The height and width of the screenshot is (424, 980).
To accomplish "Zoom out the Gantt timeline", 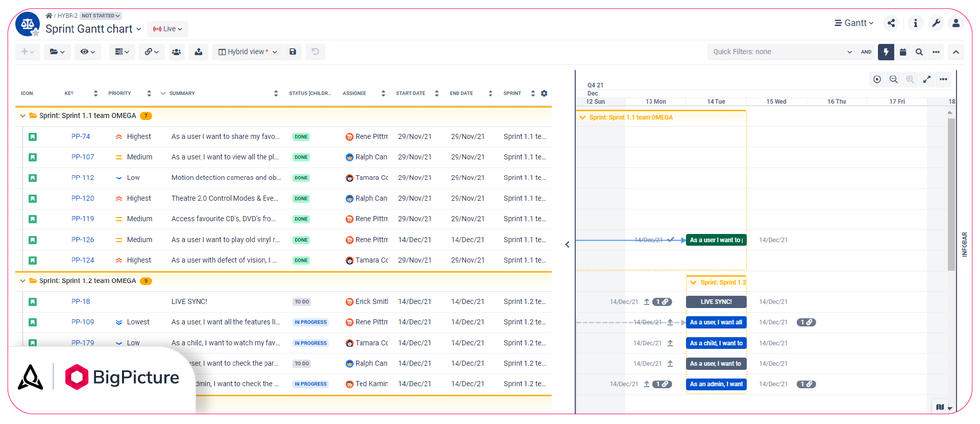I will (x=894, y=79).
